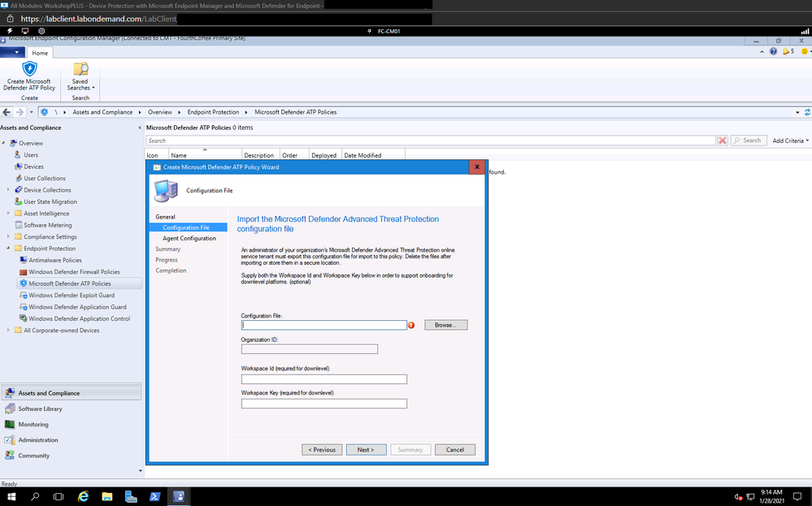The image size is (812, 506).
Task: Click the forward navigation arrow
Action: click(x=20, y=112)
